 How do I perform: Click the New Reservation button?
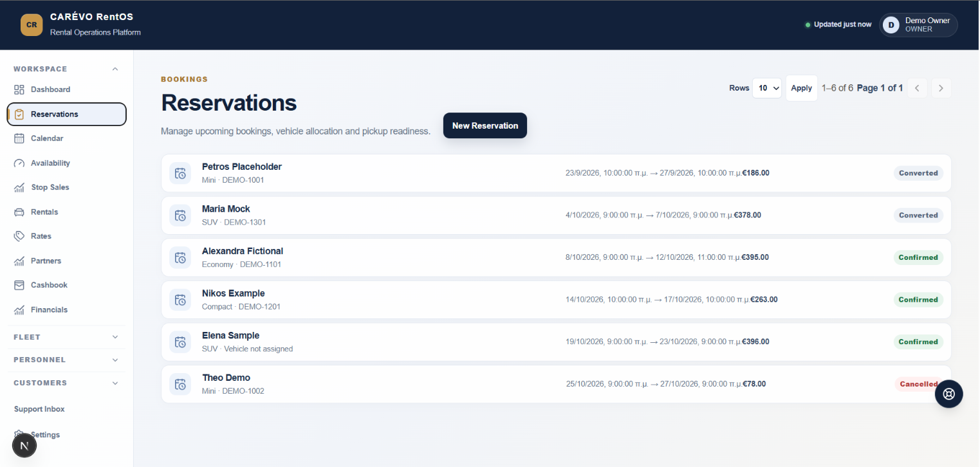coord(485,125)
